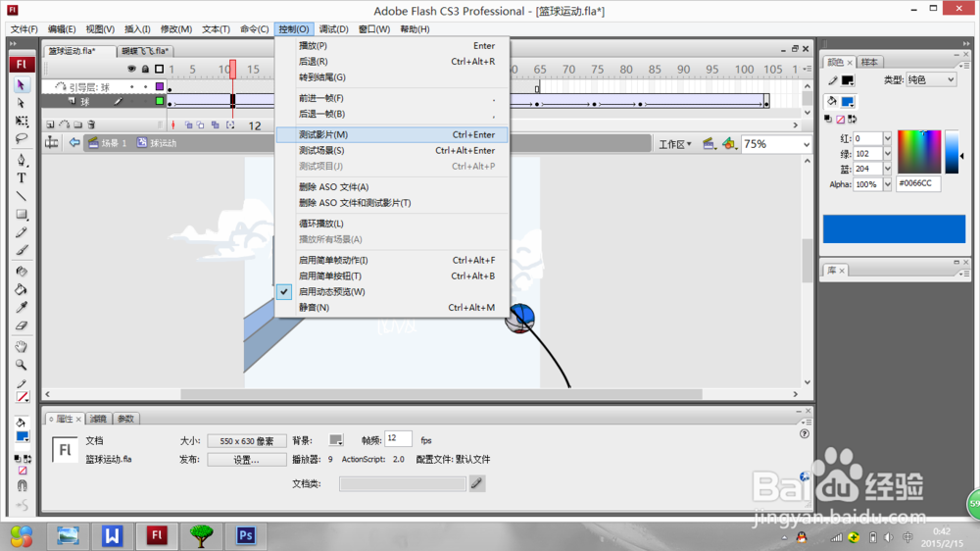
Task: Click the Onion Skin icon
Action: click(x=188, y=125)
